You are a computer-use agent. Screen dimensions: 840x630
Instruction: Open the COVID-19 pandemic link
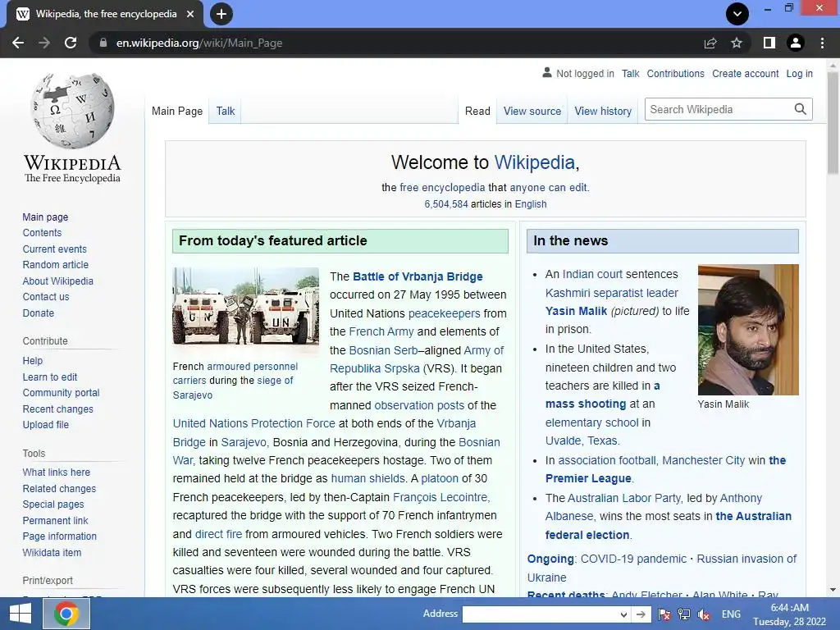click(633, 559)
